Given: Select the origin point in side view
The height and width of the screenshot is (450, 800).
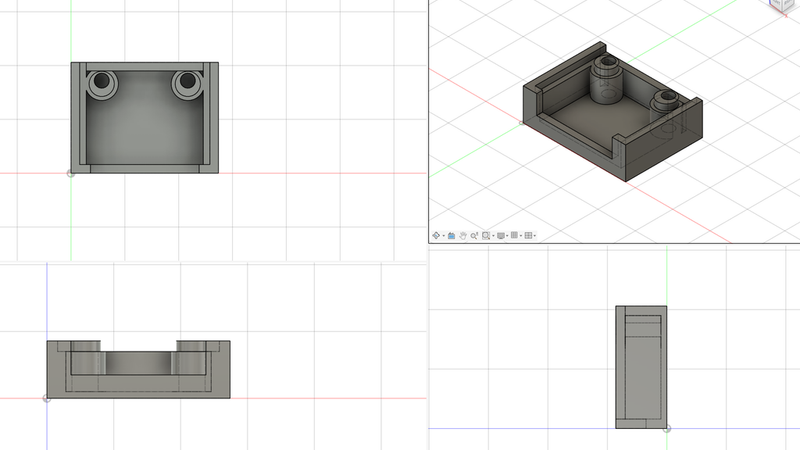Looking at the screenshot, I should click(x=667, y=429).
